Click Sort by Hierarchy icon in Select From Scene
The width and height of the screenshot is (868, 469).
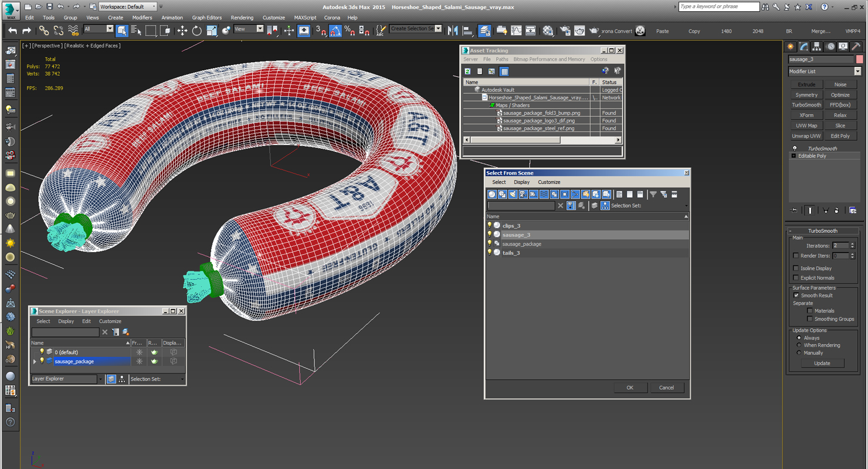605,205
